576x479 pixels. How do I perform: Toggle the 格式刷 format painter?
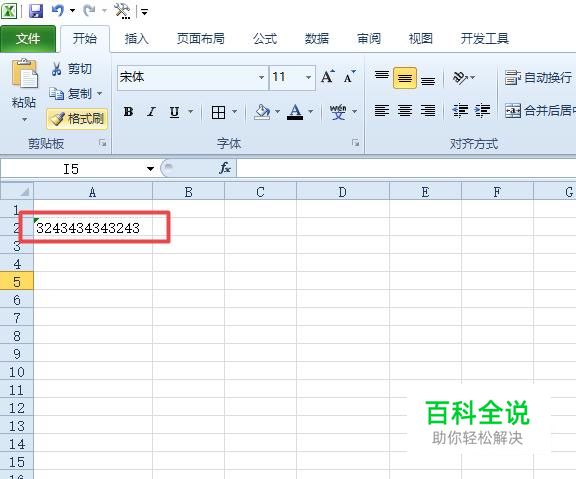pyautogui.click(x=77, y=119)
